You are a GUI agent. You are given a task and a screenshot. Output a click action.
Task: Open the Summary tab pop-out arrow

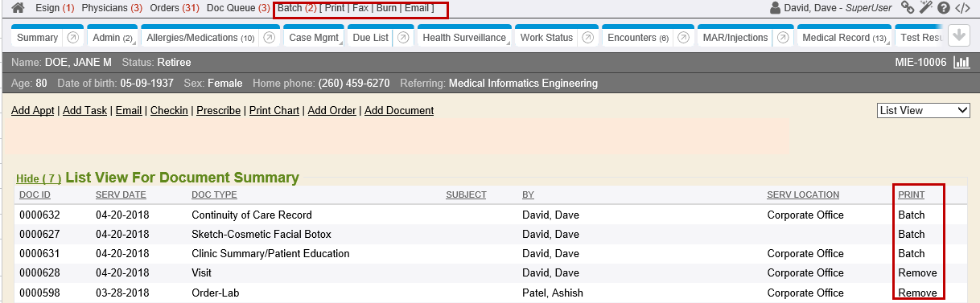[x=72, y=38]
